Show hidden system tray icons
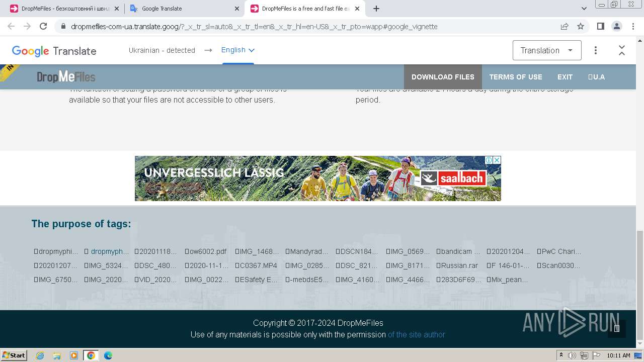 tap(561, 355)
